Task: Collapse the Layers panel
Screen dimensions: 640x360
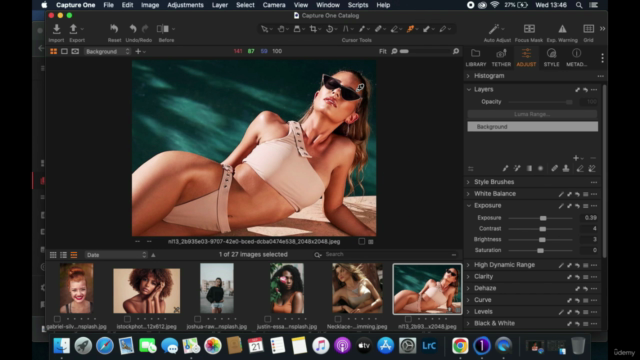Action: click(x=469, y=89)
